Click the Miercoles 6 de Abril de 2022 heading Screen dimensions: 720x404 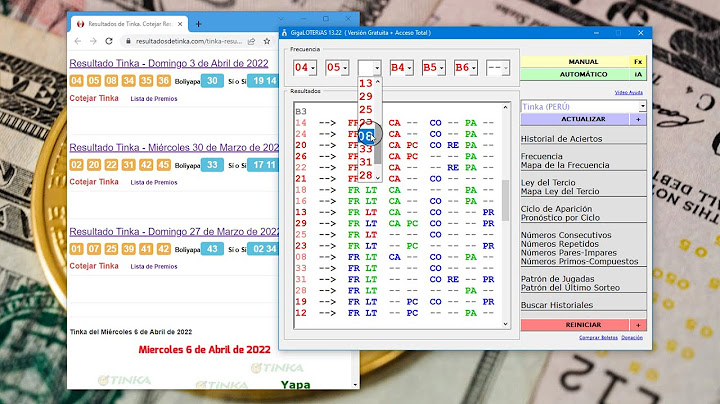pos(204,349)
